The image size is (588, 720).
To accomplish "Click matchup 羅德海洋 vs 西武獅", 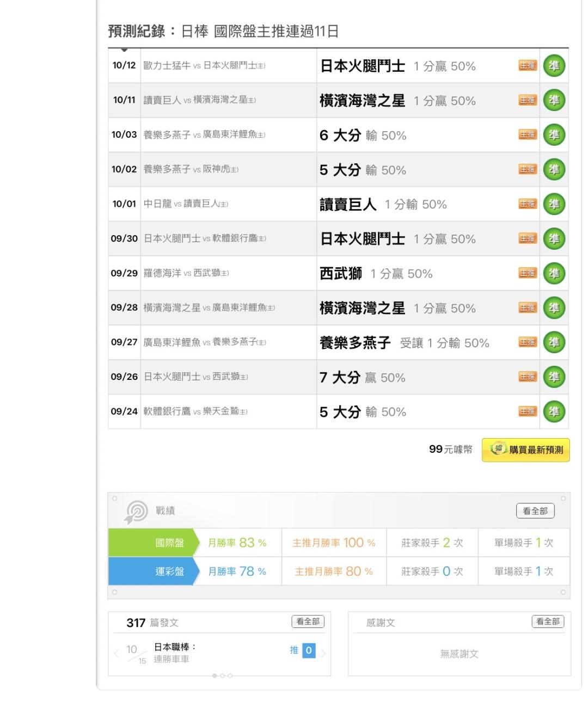I will (186, 273).
